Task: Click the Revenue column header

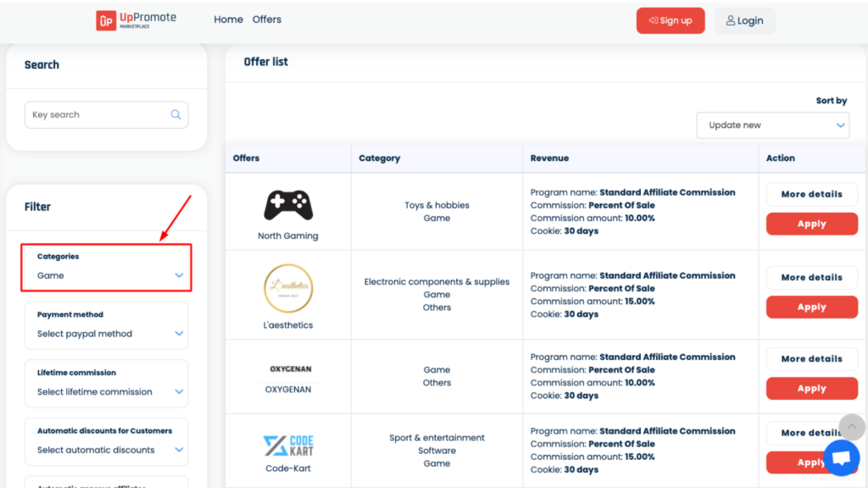Action: (x=549, y=158)
